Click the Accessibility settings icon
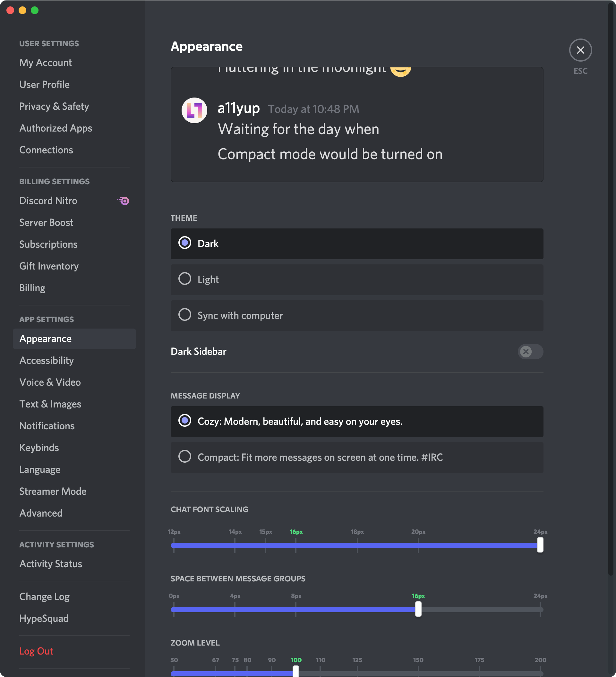616x677 pixels. coord(47,360)
